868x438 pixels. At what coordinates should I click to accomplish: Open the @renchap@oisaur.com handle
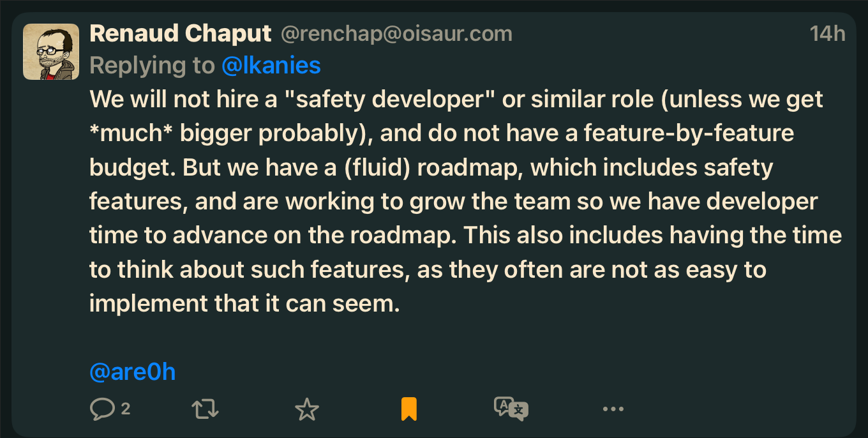coord(396,34)
